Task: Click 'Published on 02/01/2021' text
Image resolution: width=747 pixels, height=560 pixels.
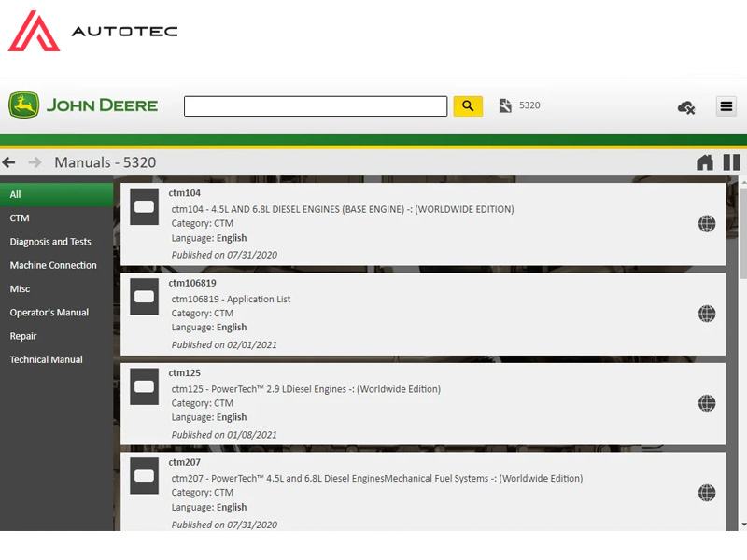Action: point(224,344)
